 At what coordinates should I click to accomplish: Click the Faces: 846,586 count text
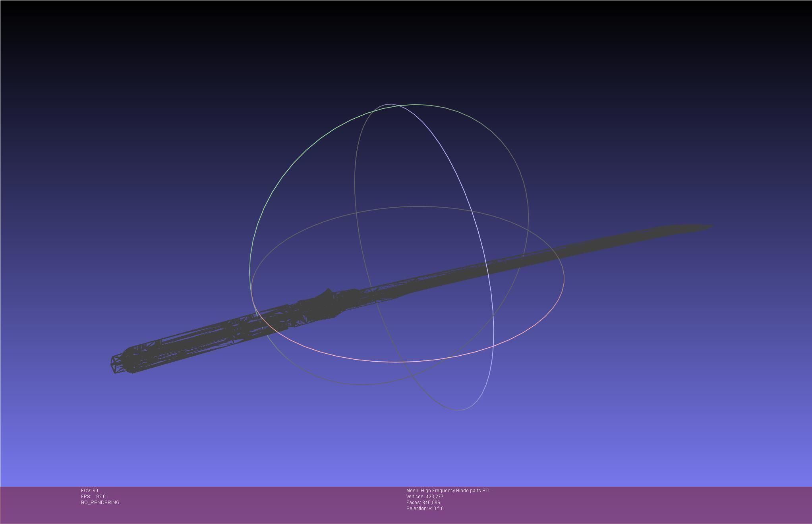click(x=423, y=503)
